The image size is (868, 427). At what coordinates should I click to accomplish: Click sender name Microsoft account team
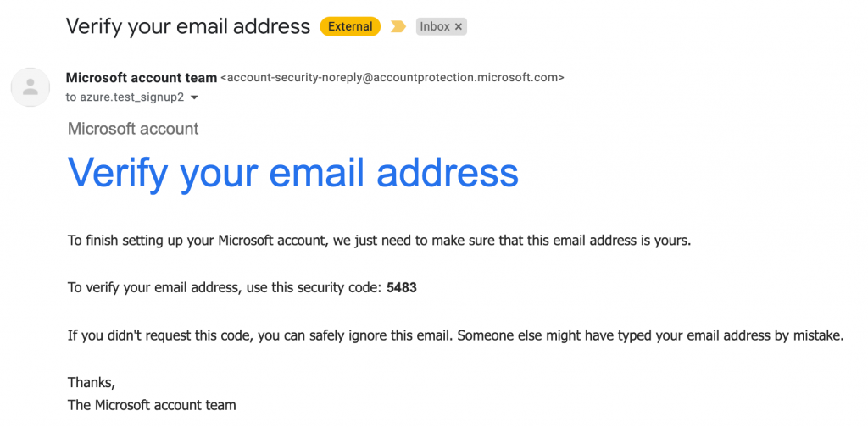pyautogui.click(x=142, y=78)
